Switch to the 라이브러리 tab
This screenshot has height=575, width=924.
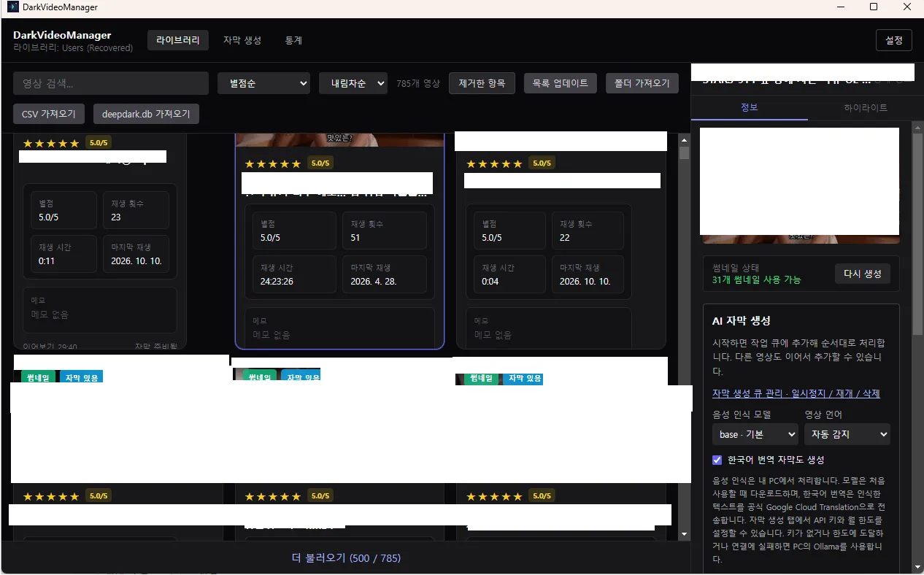coord(178,40)
